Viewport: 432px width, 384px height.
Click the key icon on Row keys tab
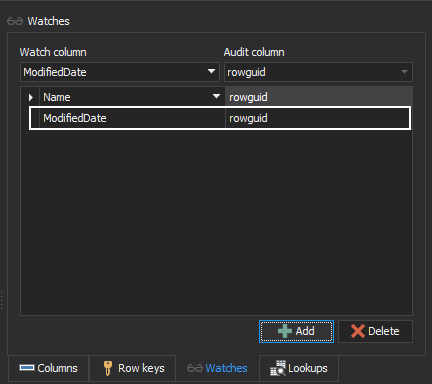pos(107,368)
